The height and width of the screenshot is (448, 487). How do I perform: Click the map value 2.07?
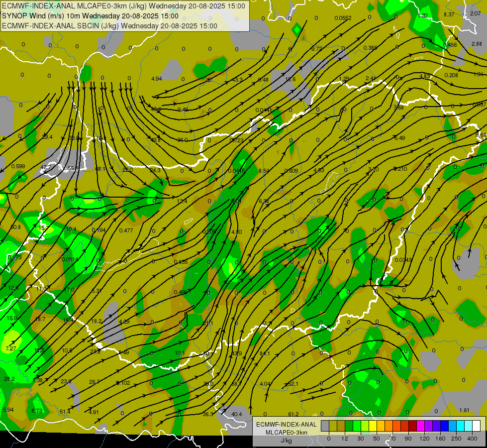pyautogui.click(x=475, y=13)
